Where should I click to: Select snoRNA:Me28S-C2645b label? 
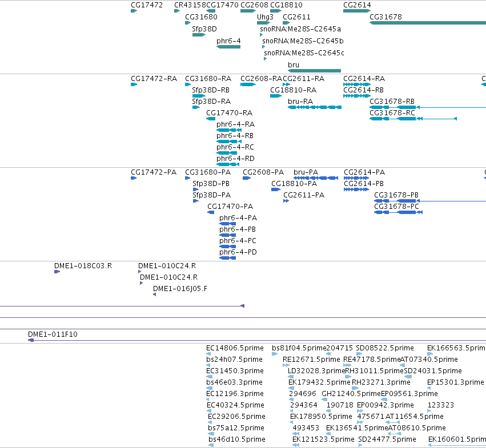pos(303,41)
